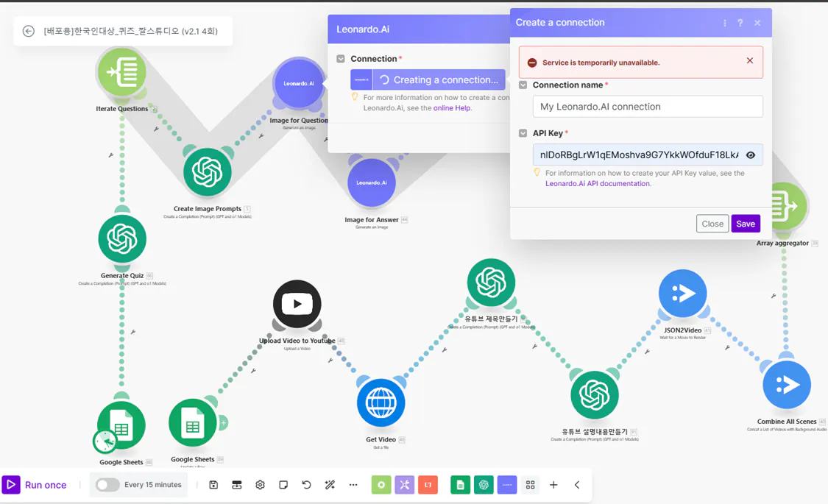Open the Leonardo.Ai API documentation link
Screen dimensions: 828x504
598,184
